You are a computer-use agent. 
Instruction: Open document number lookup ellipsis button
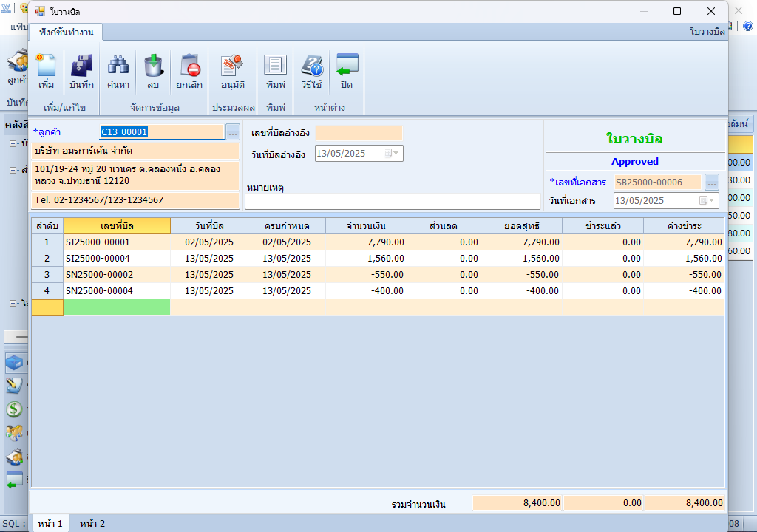point(711,182)
